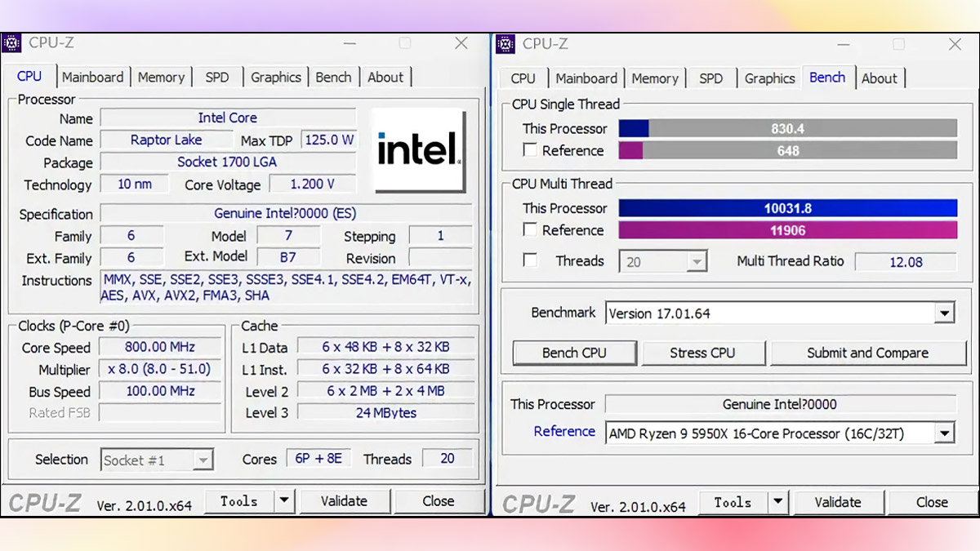Open Tools dropdown arrow in right window

click(x=778, y=502)
